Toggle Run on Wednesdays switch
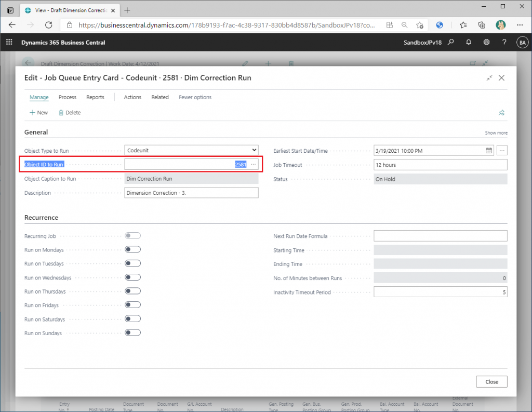 coord(132,277)
